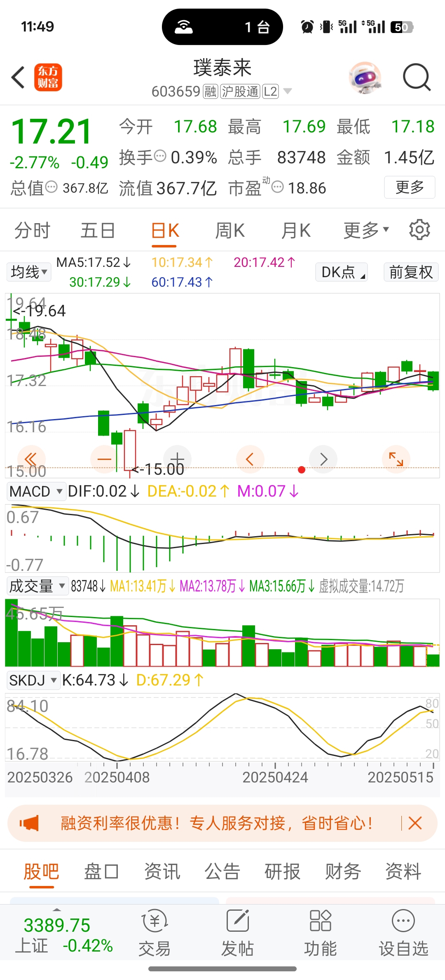The height and width of the screenshot is (980, 445).
Task: Open chart settings gear icon
Action: pyautogui.click(x=419, y=230)
